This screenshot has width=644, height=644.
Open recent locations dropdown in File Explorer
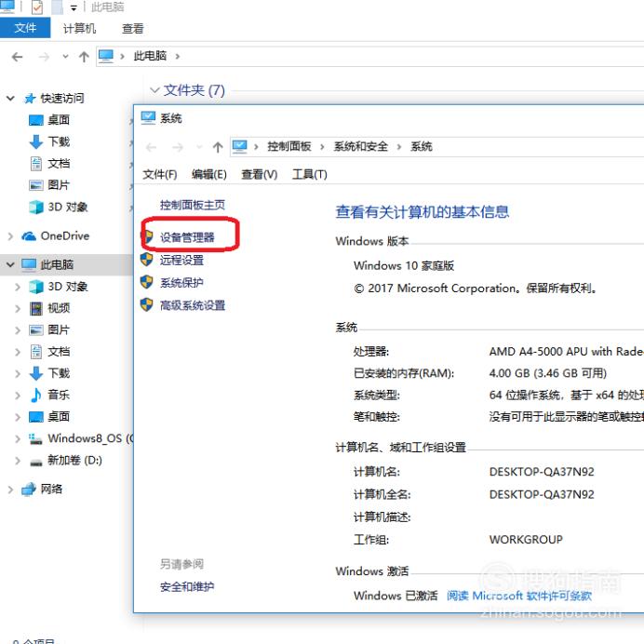[65, 57]
